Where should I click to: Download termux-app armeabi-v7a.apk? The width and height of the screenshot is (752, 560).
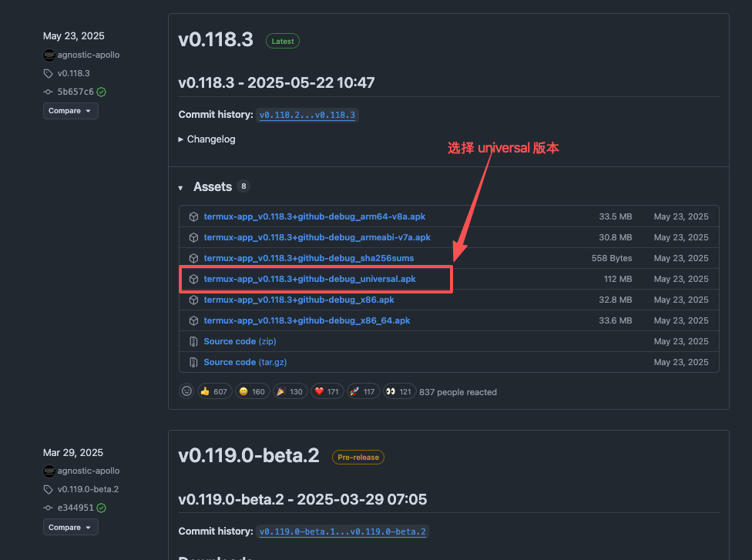click(317, 237)
